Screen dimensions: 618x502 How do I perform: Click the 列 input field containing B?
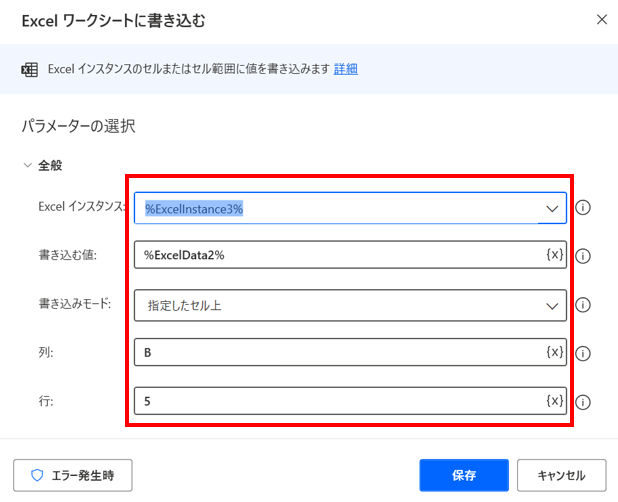350,352
